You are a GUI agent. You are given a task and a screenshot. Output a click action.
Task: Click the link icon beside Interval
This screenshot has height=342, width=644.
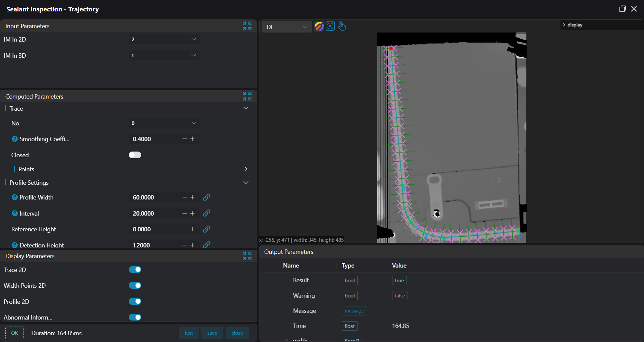coord(207,213)
